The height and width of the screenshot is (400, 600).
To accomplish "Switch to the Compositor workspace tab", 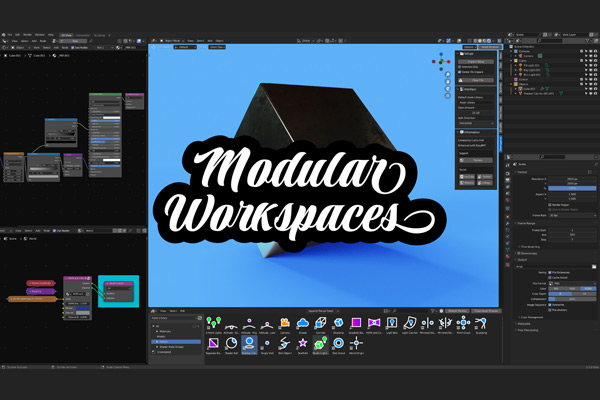I will click(x=82, y=35).
